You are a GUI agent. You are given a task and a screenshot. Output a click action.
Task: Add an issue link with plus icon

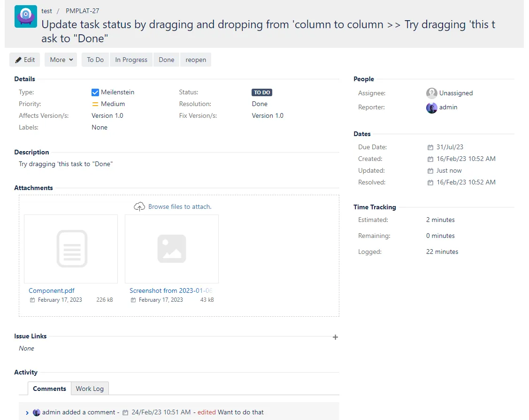[335, 337]
